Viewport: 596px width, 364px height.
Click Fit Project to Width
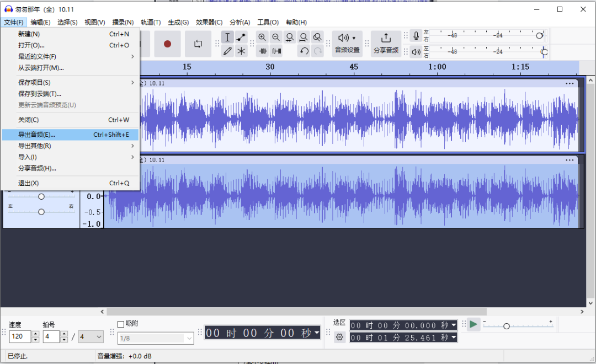click(x=304, y=37)
